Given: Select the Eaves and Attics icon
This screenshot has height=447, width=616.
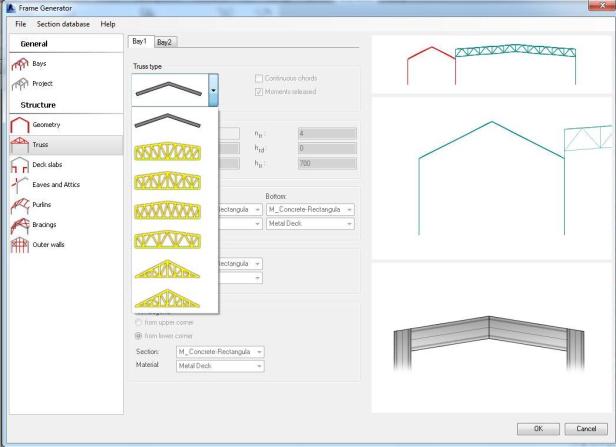Looking at the screenshot, I should [x=20, y=185].
